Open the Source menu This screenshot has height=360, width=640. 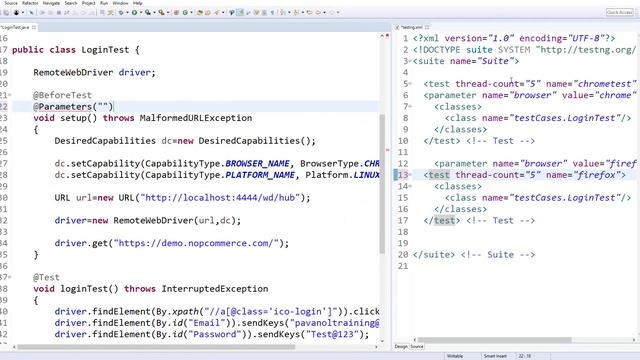[x=11, y=3]
